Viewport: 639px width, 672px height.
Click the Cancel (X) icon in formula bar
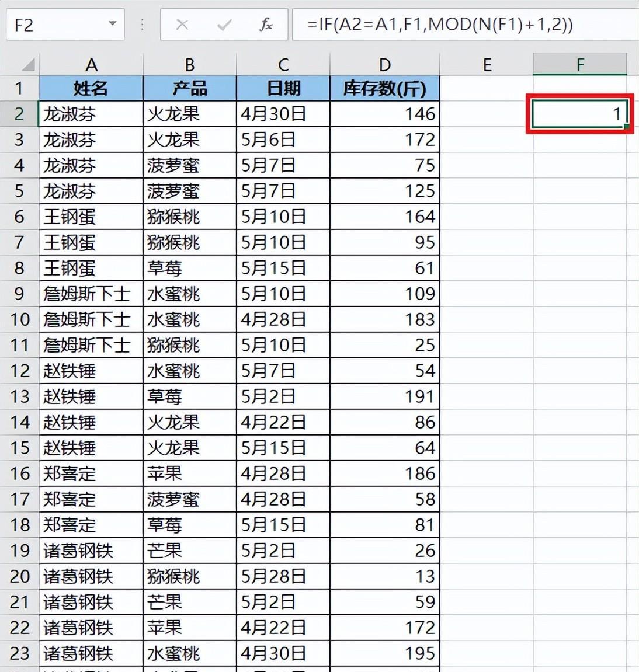182,25
